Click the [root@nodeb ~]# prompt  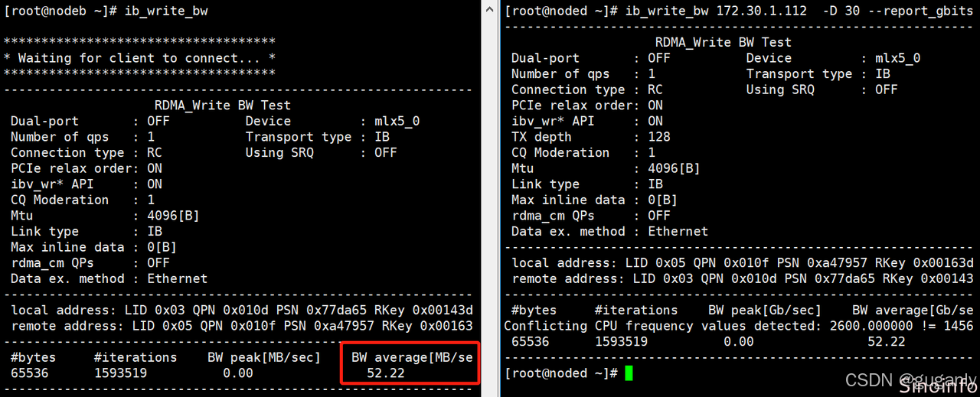click(60, 11)
